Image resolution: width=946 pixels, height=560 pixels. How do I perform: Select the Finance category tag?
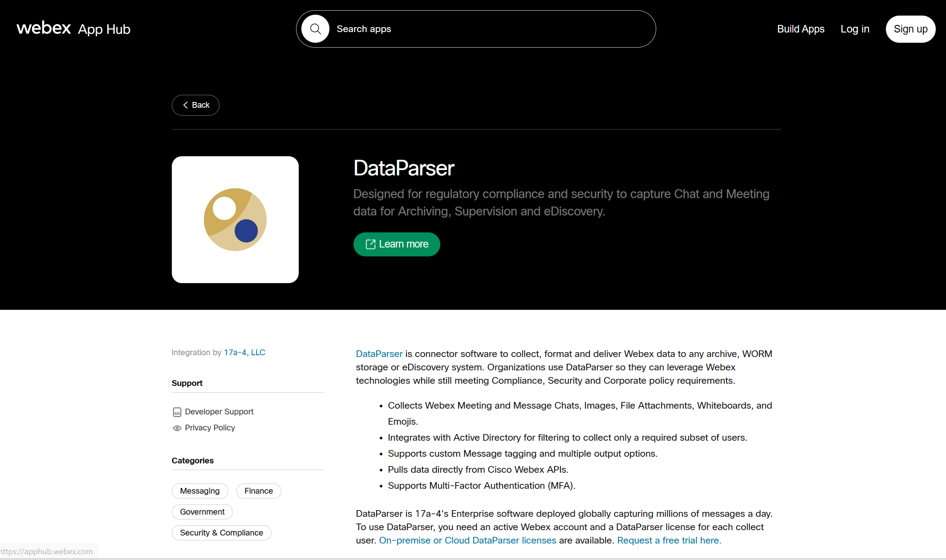tap(259, 491)
